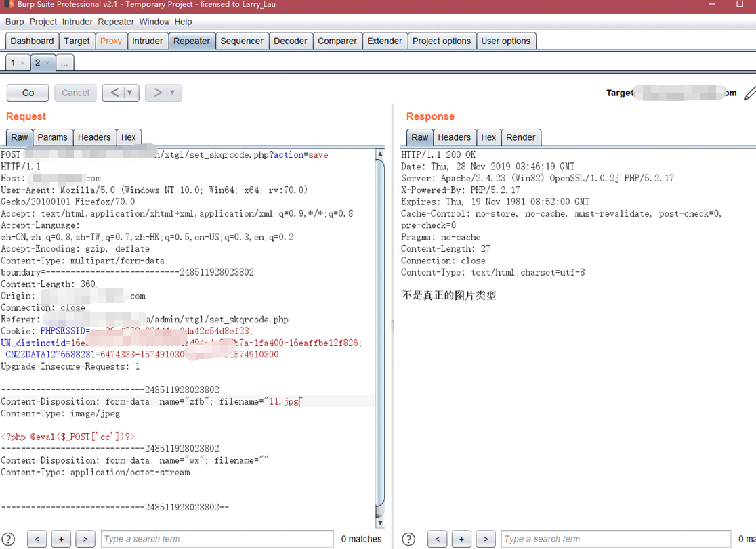Viewport: 756px width, 549px height.
Task: Open request search help question icon
Action: tap(8, 539)
